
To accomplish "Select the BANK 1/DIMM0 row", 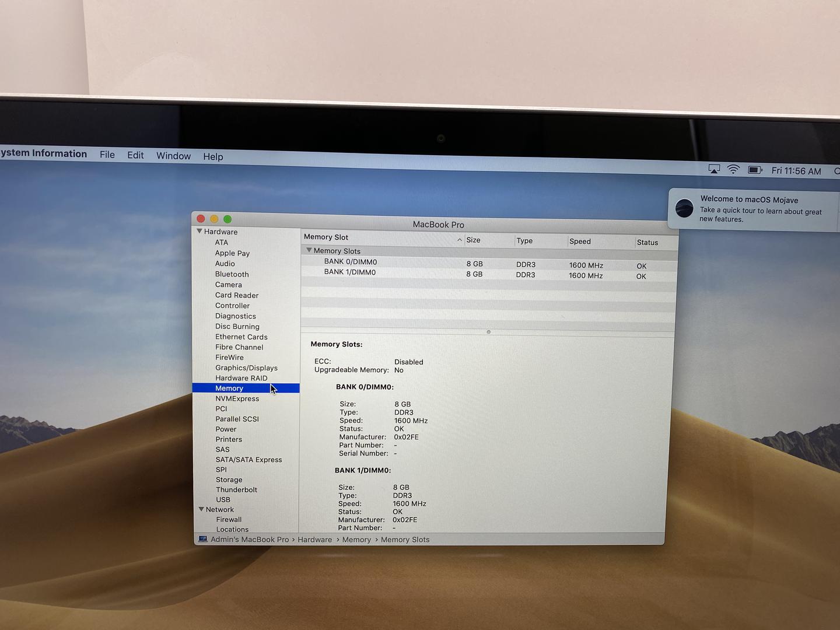I will [x=489, y=274].
